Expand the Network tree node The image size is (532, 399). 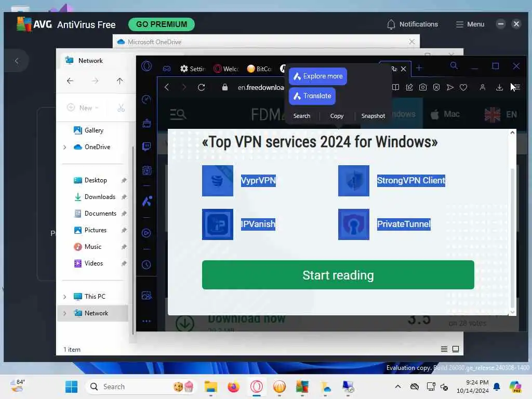(x=64, y=313)
